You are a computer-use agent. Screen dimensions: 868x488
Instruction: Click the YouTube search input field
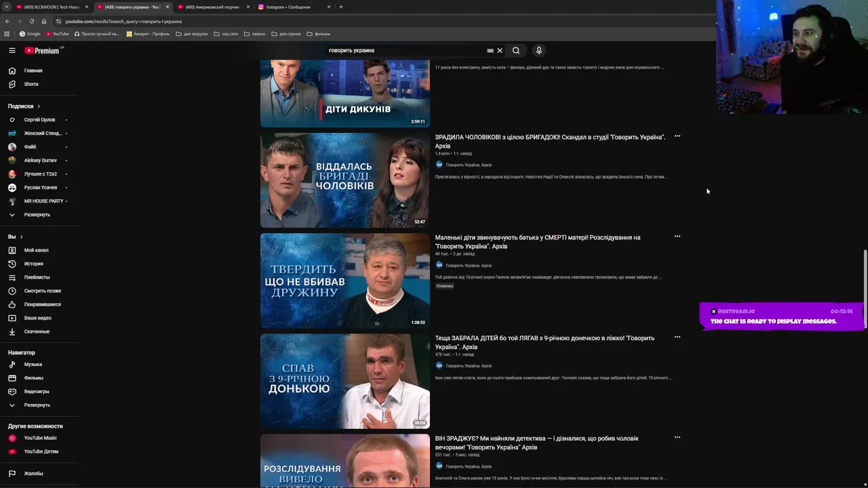[406, 50]
